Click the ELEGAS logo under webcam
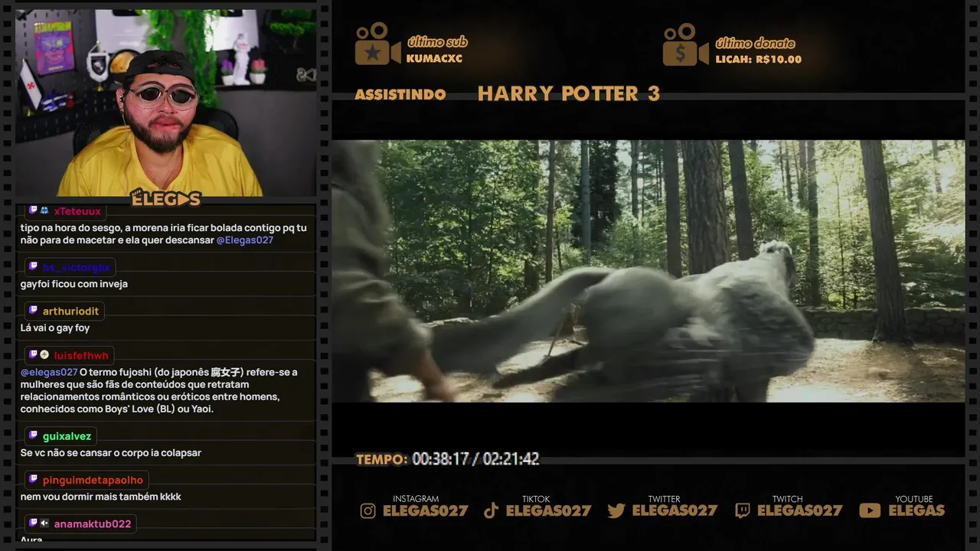This screenshot has width=980, height=551. 165,199
